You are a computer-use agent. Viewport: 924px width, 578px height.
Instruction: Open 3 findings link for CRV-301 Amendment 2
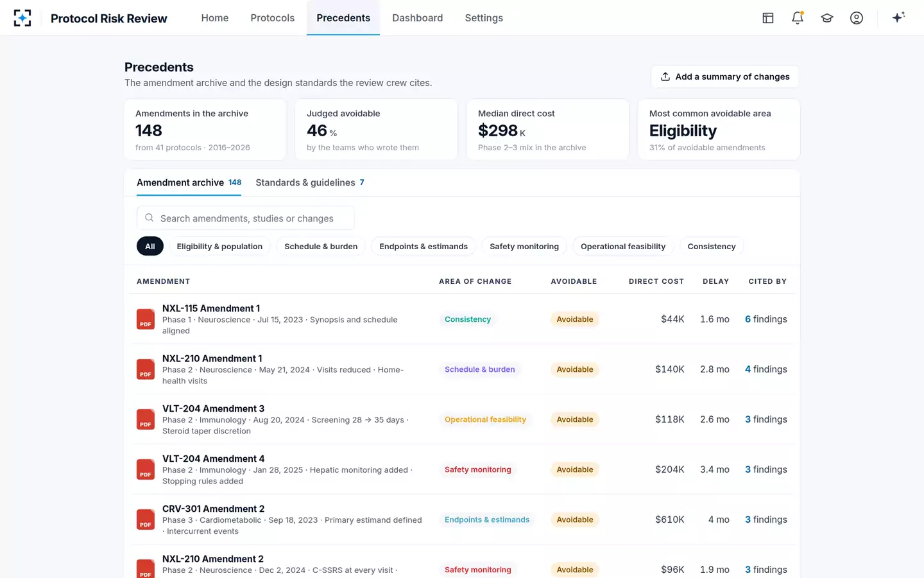(x=766, y=520)
